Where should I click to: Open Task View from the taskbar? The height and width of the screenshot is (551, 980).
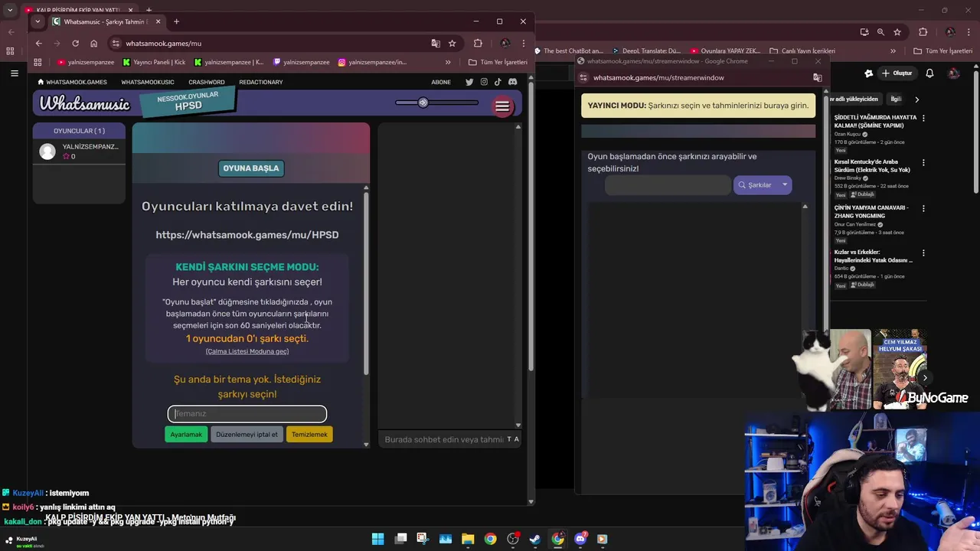(400, 539)
